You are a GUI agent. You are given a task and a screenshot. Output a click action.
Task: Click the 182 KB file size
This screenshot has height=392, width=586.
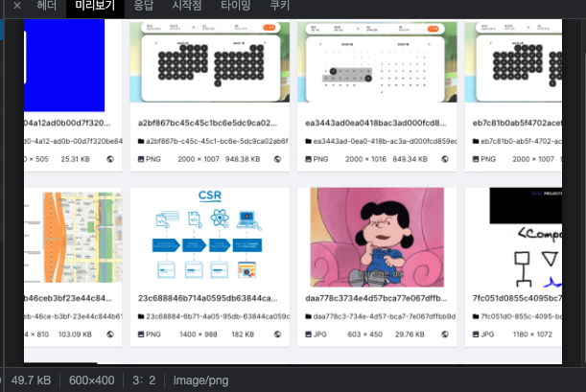click(x=243, y=334)
